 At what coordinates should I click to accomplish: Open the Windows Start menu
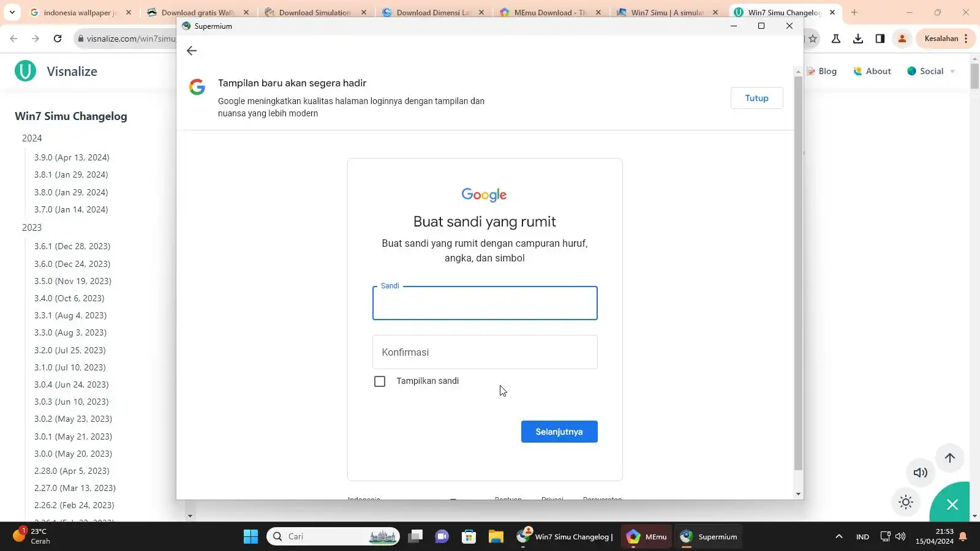pyautogui.click(x=251, y=537)
